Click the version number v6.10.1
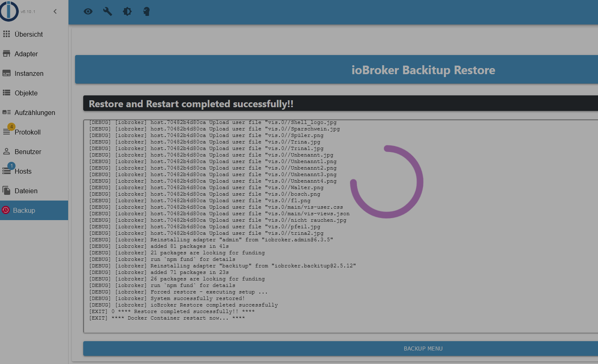Screen dimensions: 598x364 pyautogui.click(x=28, y=12)
